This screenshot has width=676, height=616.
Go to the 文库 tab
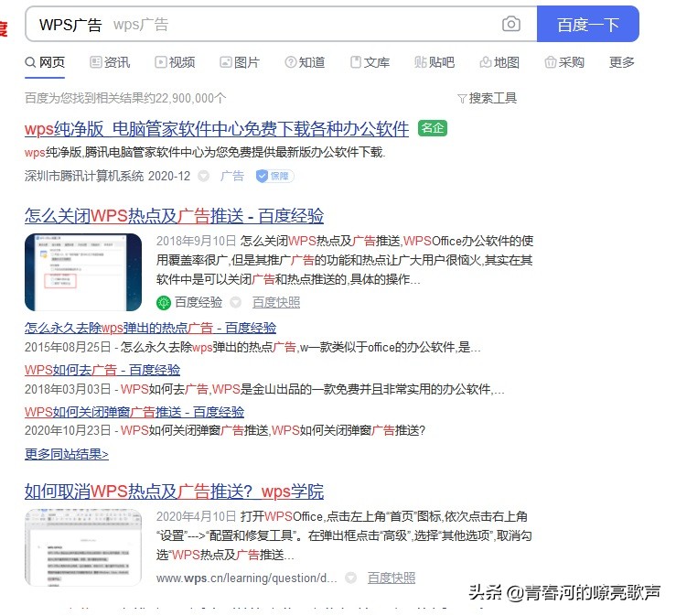[x=370, y=62]
